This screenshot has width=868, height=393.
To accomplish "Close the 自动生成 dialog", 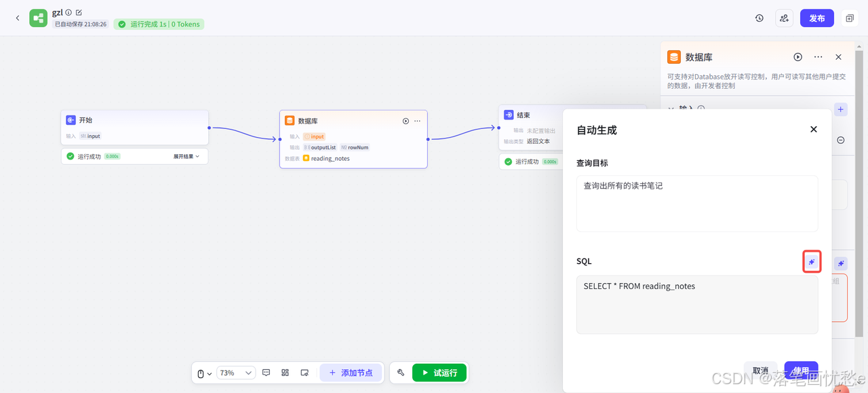I will click(814, 129).
